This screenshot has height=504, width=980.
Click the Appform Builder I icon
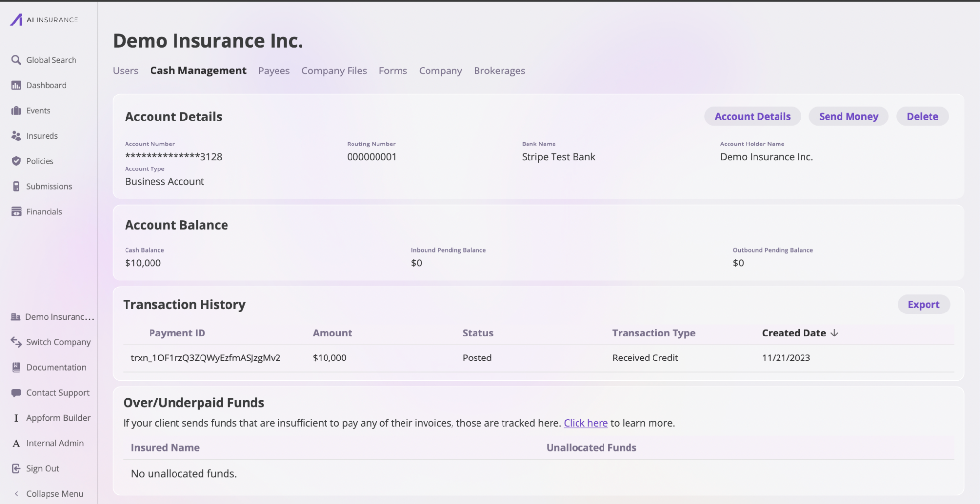coord(16,418)
